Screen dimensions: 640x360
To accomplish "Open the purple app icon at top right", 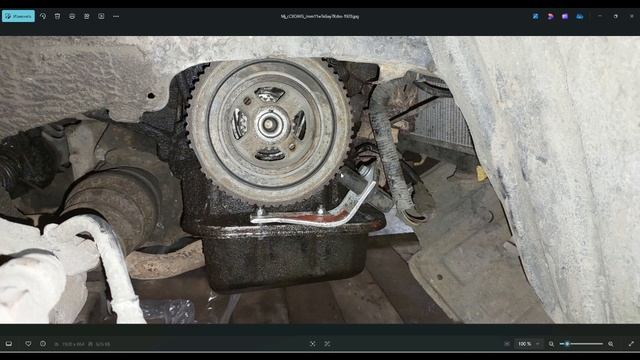I will 565,16.
